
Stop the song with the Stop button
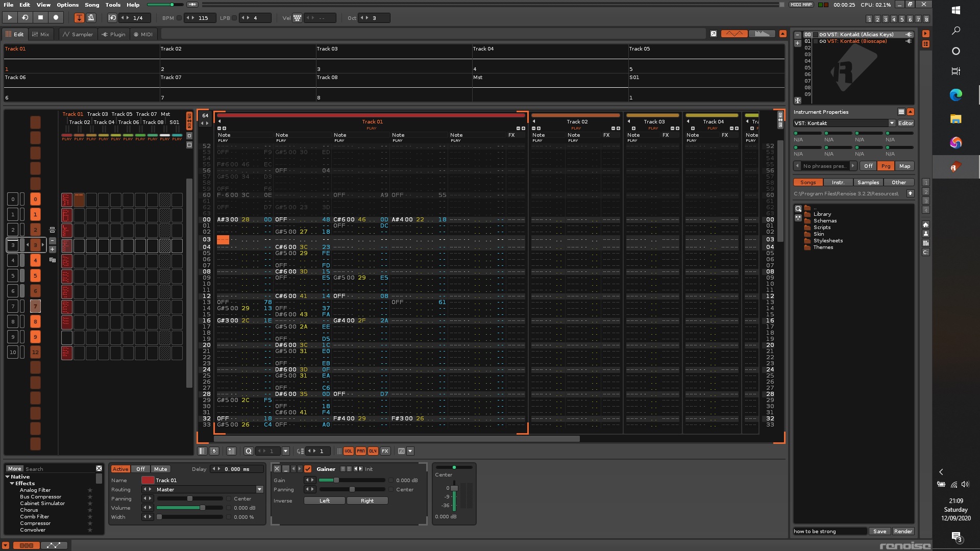pyautogui.click(x=40, y=17)
